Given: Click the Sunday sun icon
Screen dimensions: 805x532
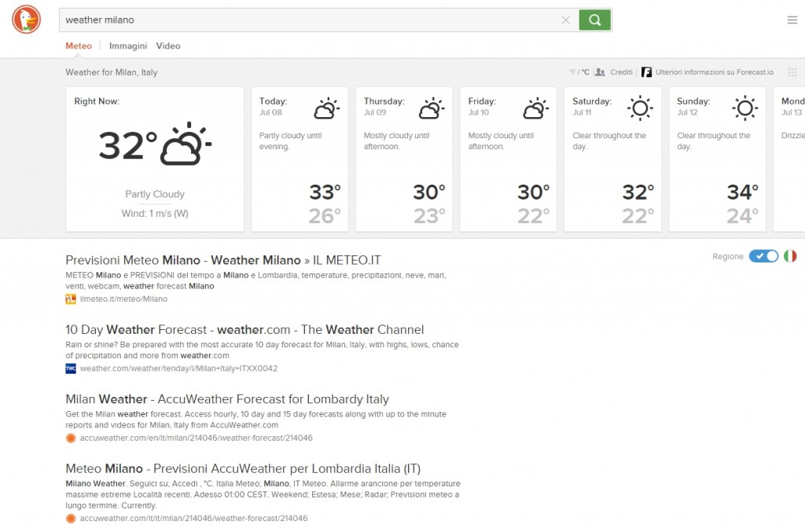Looking at the screenshot, I should 745,108.
